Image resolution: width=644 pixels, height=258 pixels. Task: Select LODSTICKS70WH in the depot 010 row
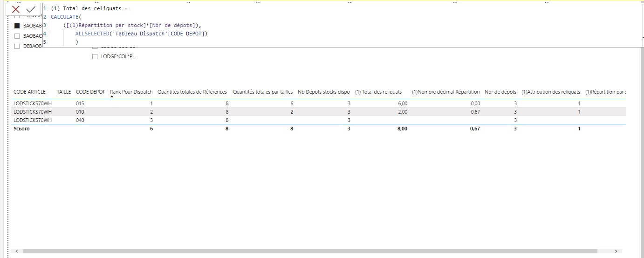[33, 112]
